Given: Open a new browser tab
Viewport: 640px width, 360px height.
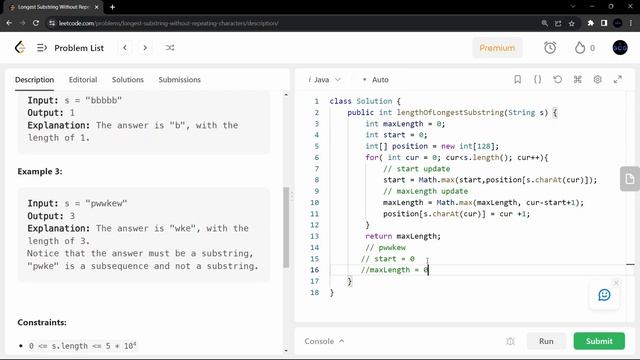Looking at the screenshot, I should coord(112,7).
